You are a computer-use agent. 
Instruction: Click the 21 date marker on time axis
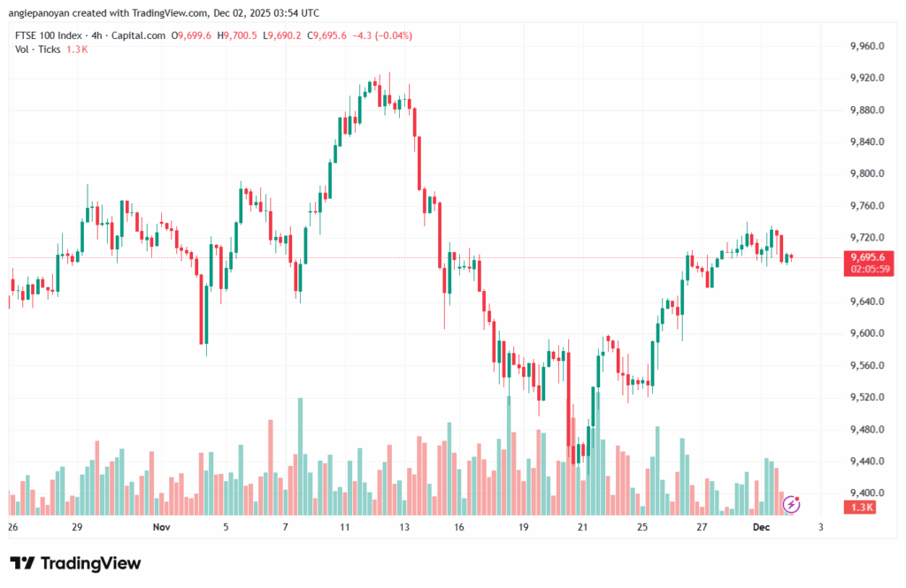583,527
